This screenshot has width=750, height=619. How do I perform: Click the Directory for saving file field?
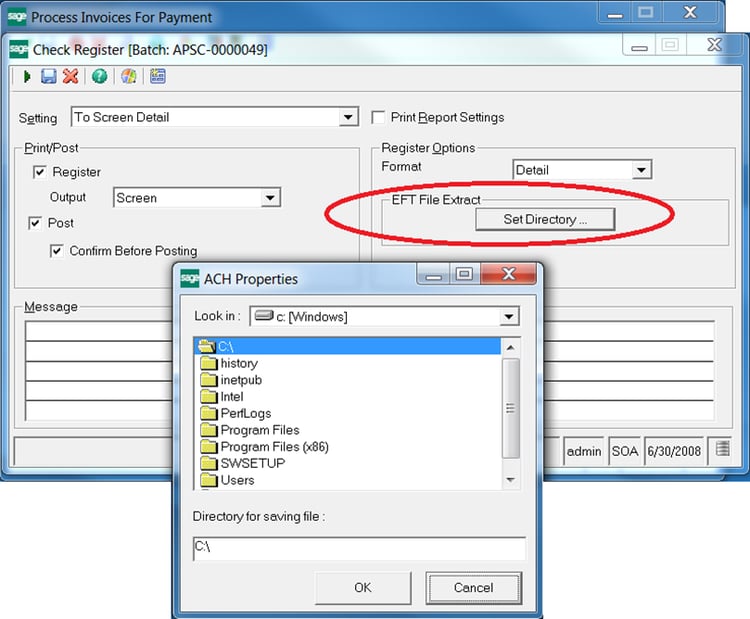point(359,547)
